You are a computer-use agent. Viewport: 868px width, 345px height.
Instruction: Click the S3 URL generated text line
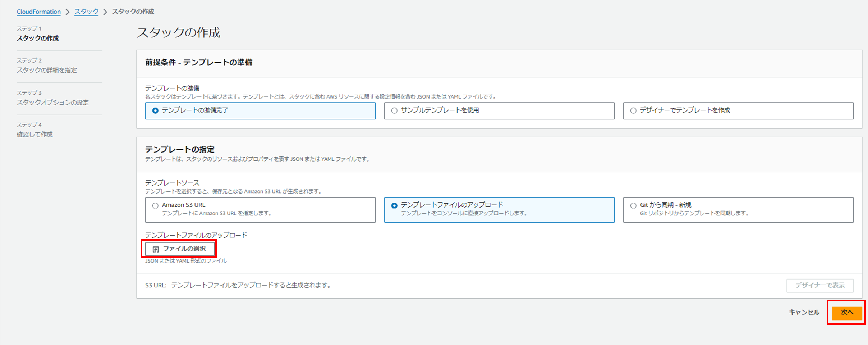tap(238, 285)
